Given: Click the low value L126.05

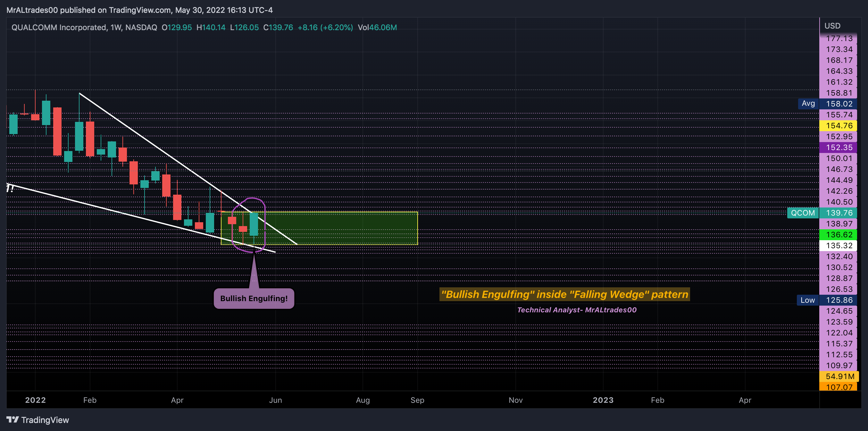Looking at the screenshot, I should coord(244,27).
